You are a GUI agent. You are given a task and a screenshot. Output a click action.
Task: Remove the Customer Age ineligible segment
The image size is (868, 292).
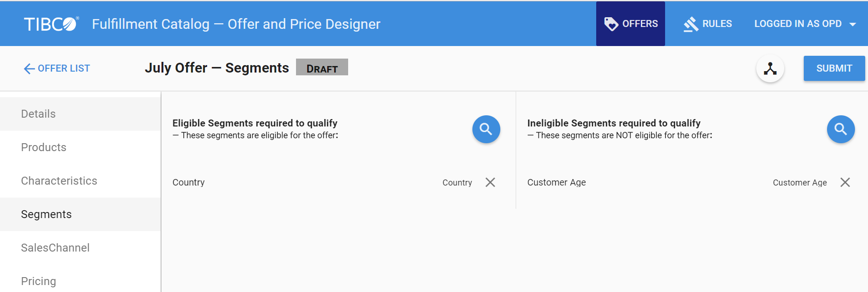pos(845,182)
